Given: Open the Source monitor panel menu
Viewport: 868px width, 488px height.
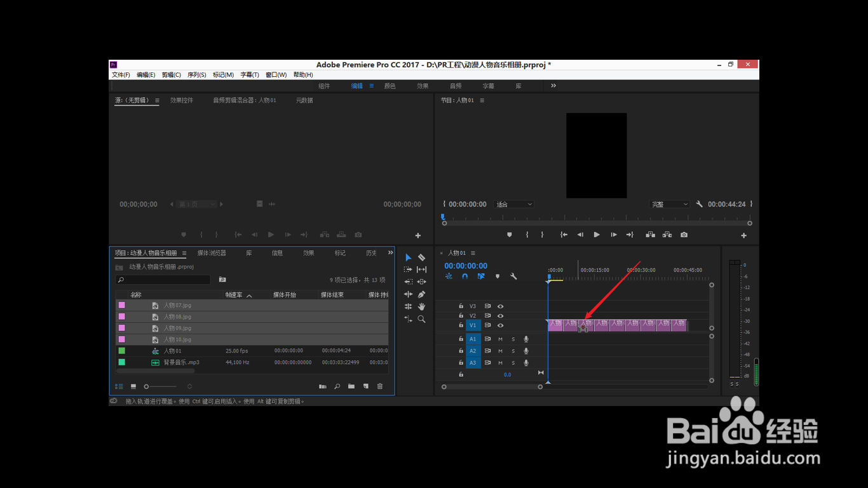Looking at the screenshot, I should click(157, 100).
